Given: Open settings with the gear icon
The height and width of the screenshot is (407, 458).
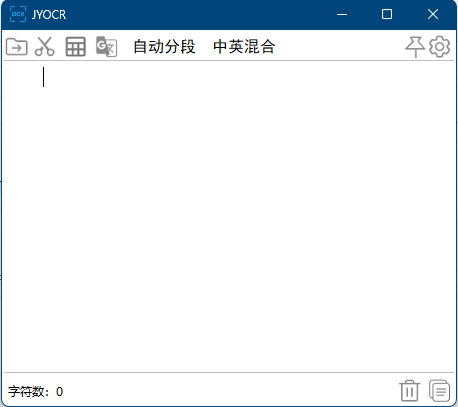Looking at the screenshot, I should (440, 47).
